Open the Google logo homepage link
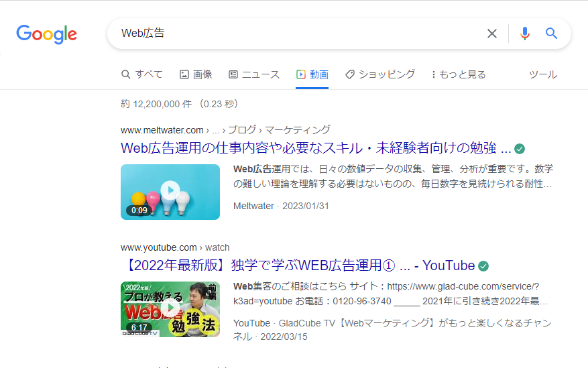This screenshot has height=368, width=588. (x=46, y=34)
